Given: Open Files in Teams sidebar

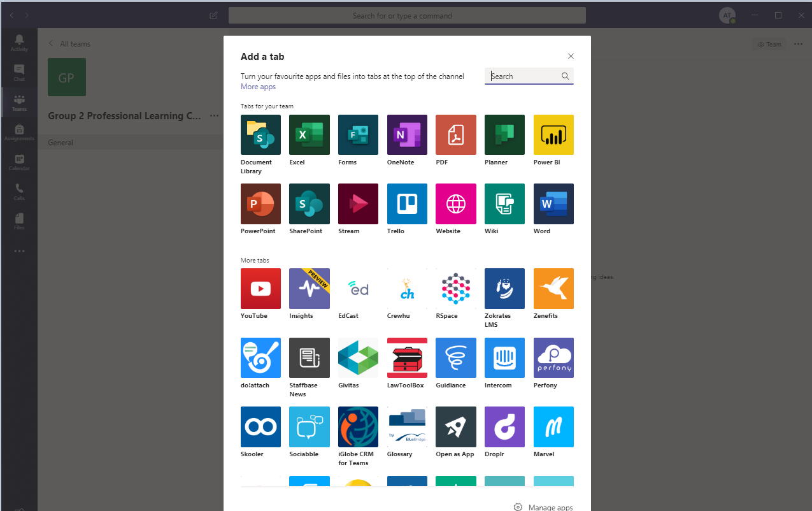Looking at the screenshot, I should pos(19,222).
